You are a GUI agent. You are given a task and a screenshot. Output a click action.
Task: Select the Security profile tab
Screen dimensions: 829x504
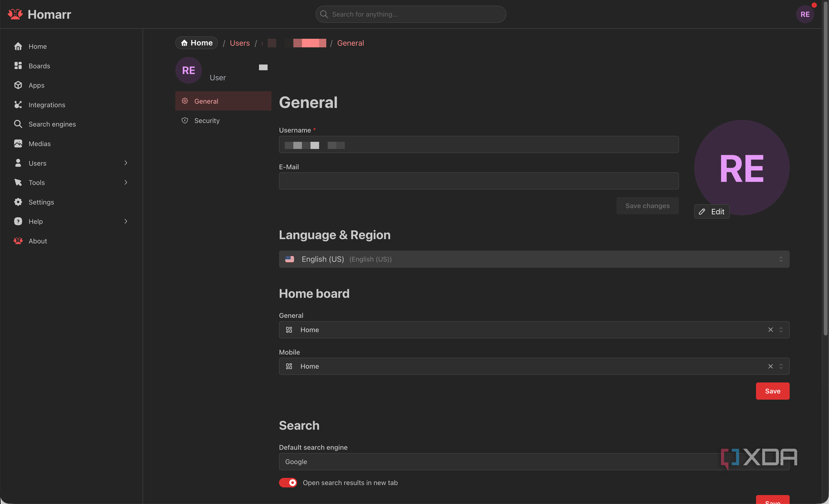coord(223,121)
